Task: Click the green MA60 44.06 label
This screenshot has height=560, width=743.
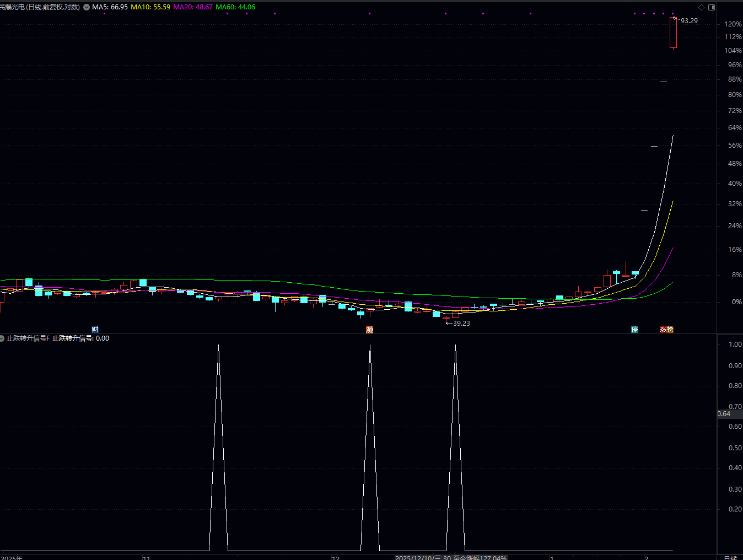Action: (235, 7)
